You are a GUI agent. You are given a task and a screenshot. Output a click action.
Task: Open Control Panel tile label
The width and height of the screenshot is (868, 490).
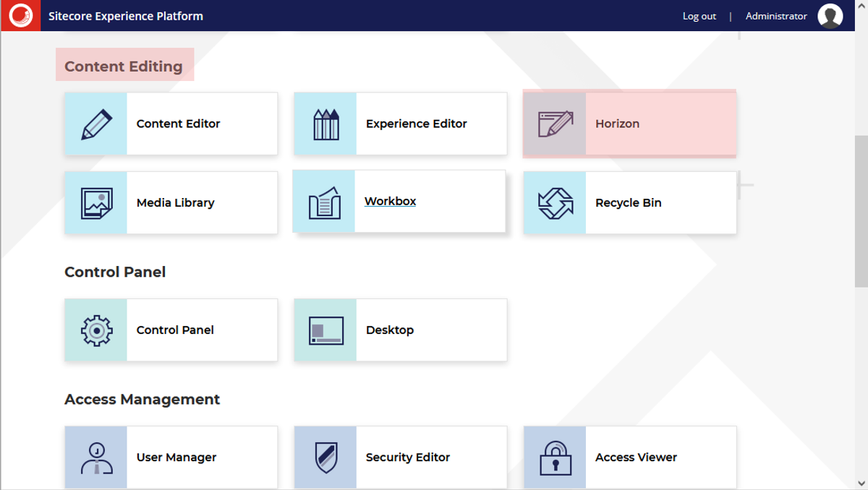point(175,330)
